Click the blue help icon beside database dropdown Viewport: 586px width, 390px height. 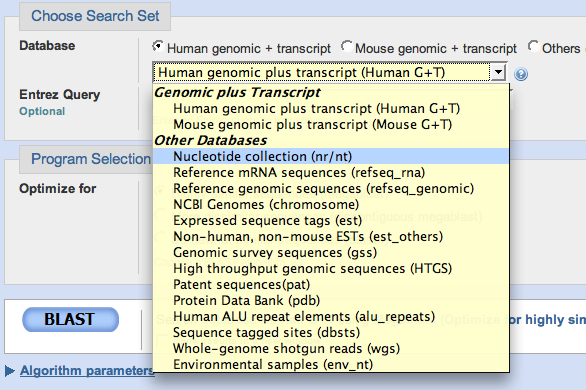[x=521, y=74]
